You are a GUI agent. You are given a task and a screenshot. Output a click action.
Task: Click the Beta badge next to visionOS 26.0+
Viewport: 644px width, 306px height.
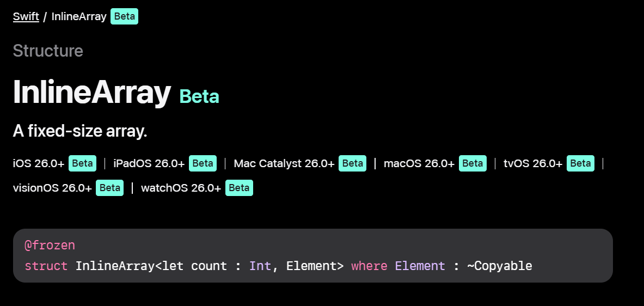point(109,188)
